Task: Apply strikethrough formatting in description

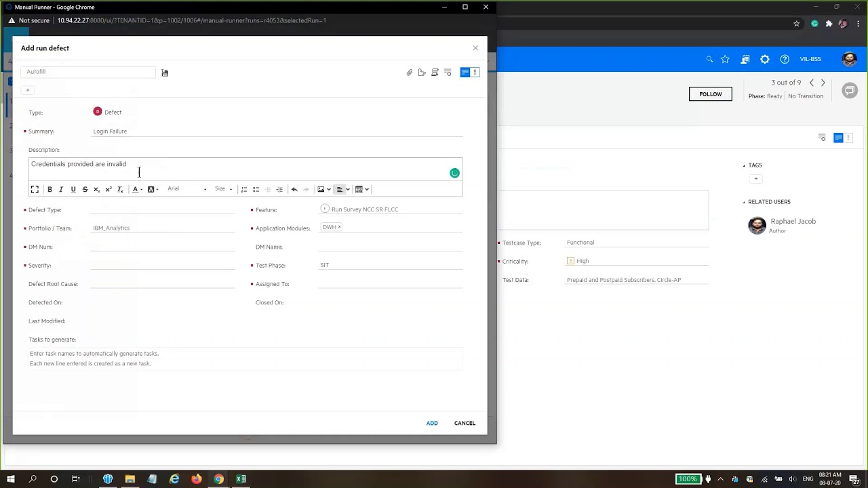Action: pyautogui.click(x=85, y=189)
